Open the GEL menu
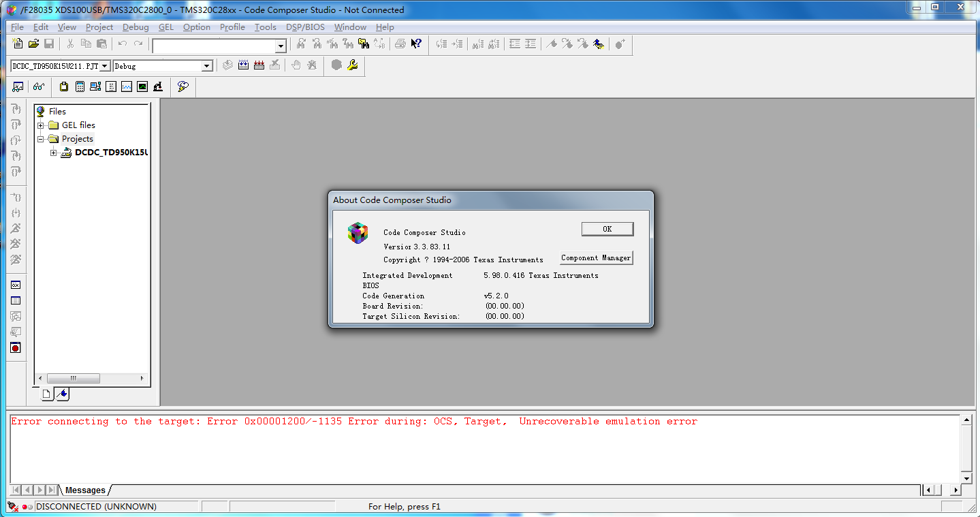Viewport: 980px width, 517px height. pos(166,27)
